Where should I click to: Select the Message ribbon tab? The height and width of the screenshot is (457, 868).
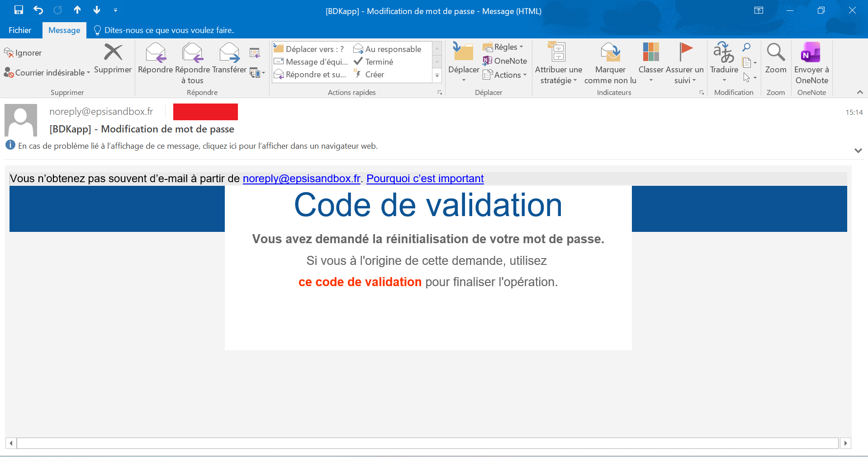point(64,30)
